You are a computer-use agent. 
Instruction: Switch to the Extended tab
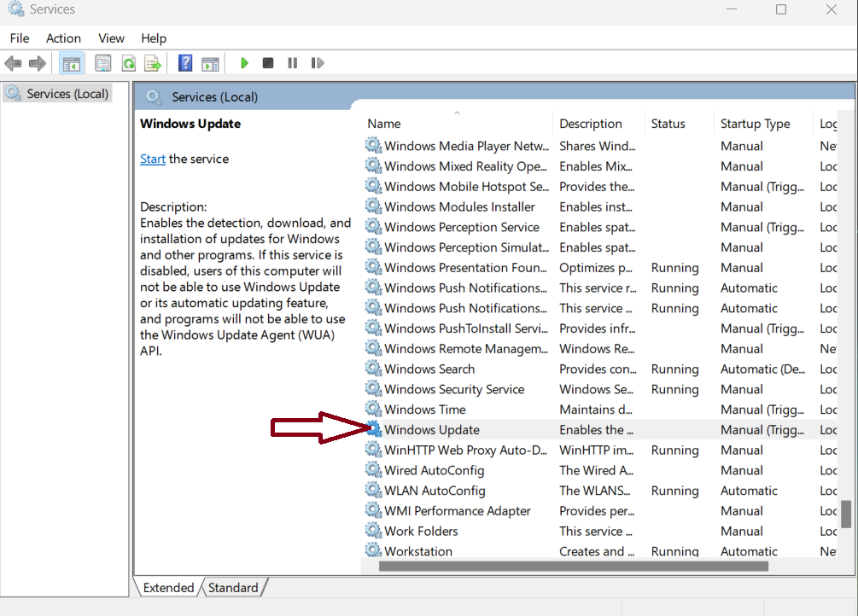[x=168, y=588]
